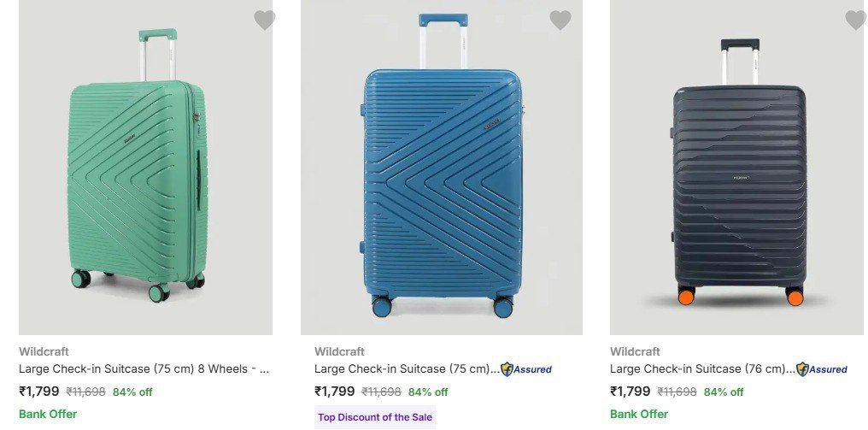
Task: Add green suitcase to wishlist with heart
Action: pyautogui.click(x=265, y=20)
